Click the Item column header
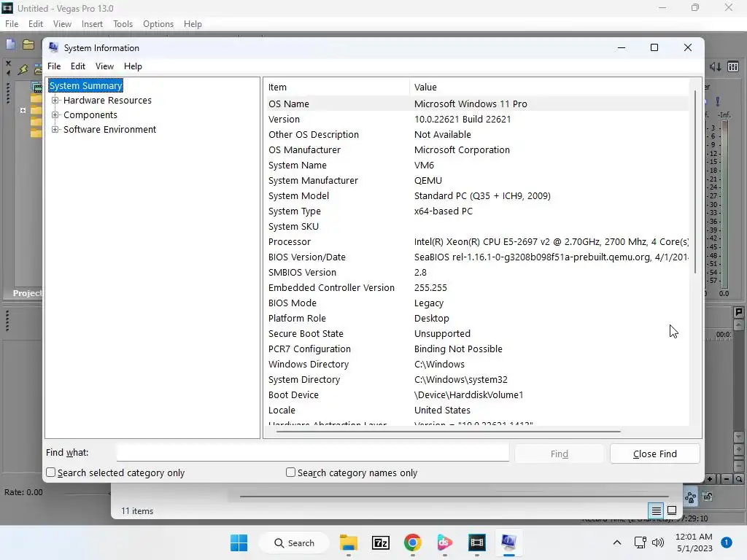Viewport: 747px width, 560px height. click(x=336, y=87)
